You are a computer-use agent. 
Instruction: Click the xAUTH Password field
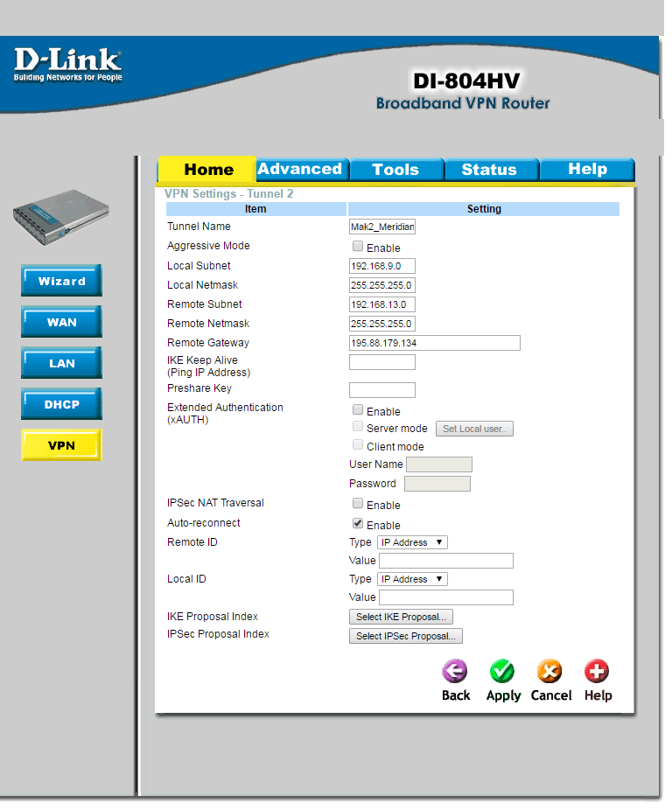coord(437,484)
